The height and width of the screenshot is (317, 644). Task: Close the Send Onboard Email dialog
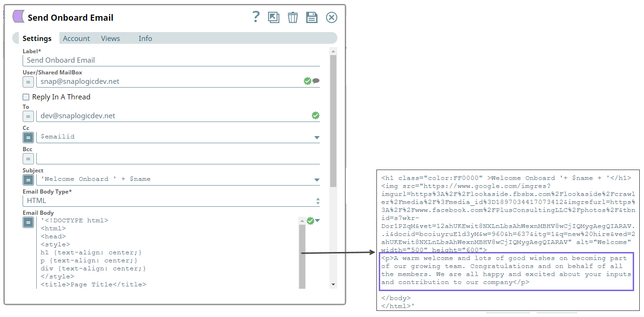(332, 17)
